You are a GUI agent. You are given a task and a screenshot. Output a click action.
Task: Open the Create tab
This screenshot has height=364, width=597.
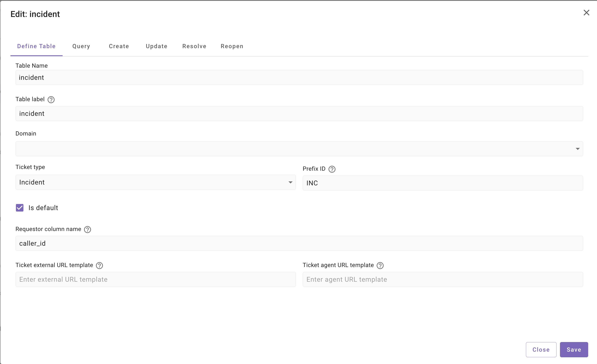coord(119,46)
